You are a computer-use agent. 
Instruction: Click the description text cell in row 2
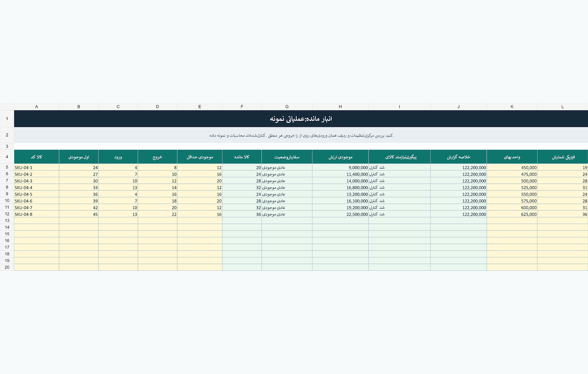point(301,135)
